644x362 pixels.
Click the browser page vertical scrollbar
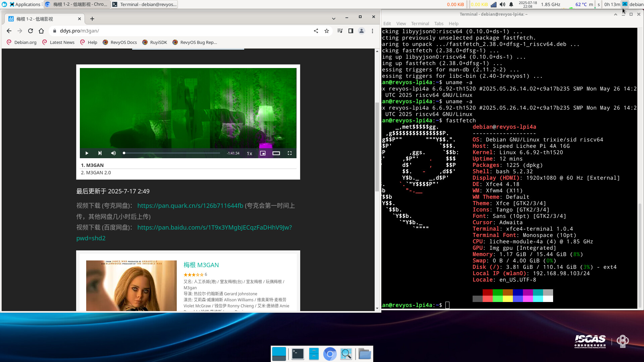click(x=377, y=147)
